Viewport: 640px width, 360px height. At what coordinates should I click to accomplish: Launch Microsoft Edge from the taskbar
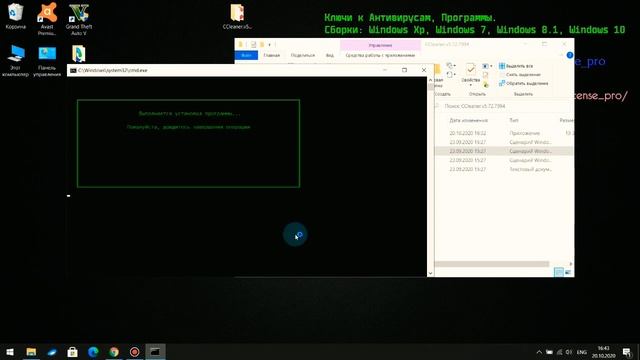coord(93,352)
